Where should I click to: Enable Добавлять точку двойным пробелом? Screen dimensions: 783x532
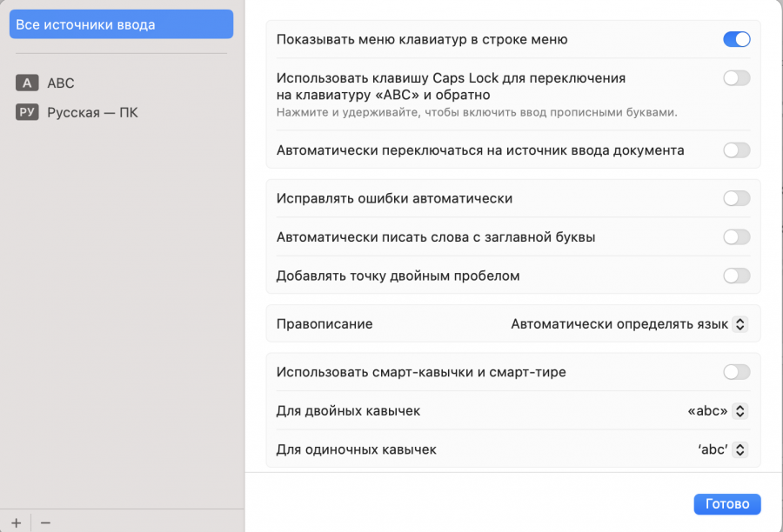[x=736, y=276]
